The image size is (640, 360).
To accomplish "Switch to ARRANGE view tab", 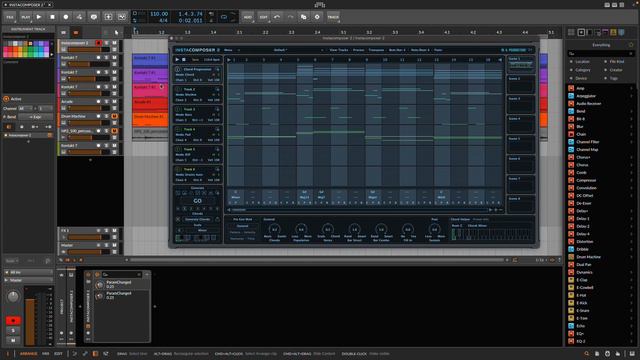I will coord(29,353).
